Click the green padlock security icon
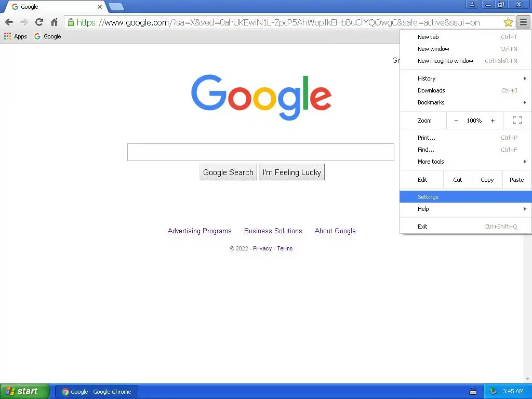This screenshot has width=532, height=399. (71, 22)
